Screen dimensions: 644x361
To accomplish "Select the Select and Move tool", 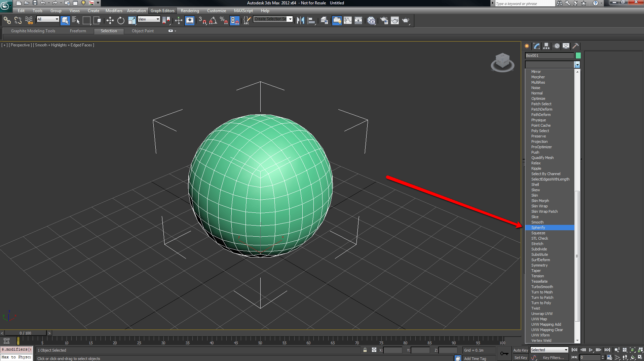I will pyautogui.click(x=110, y=21).
